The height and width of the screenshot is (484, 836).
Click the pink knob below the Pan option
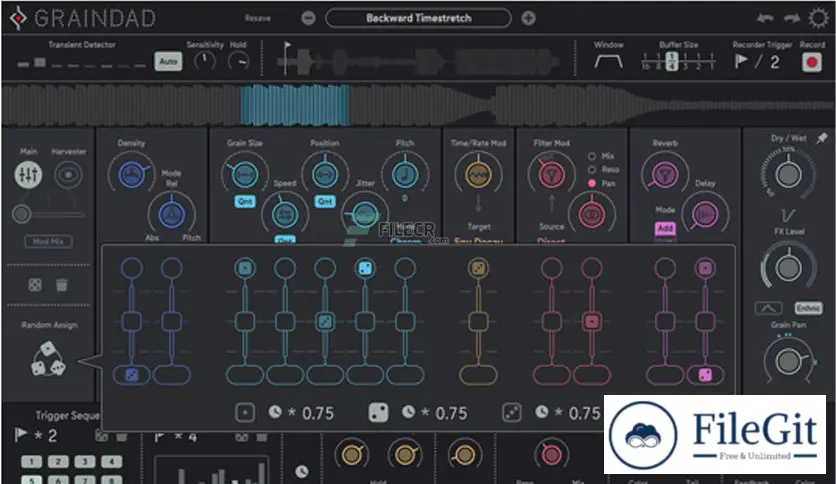pyautogui.click(x=591, y=214)
